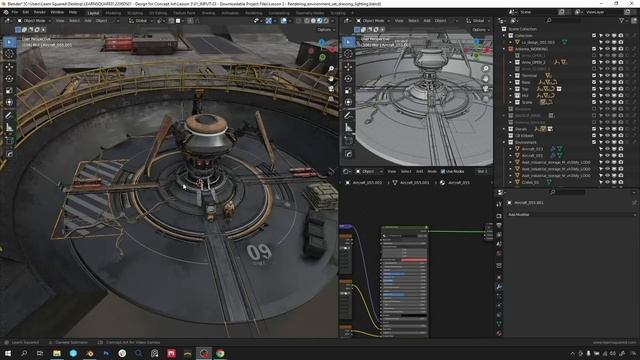This screenshot has width=640, height=360.
Task: Toggle exclude checkbox for Terminal collection
Action: pos(594,76)
